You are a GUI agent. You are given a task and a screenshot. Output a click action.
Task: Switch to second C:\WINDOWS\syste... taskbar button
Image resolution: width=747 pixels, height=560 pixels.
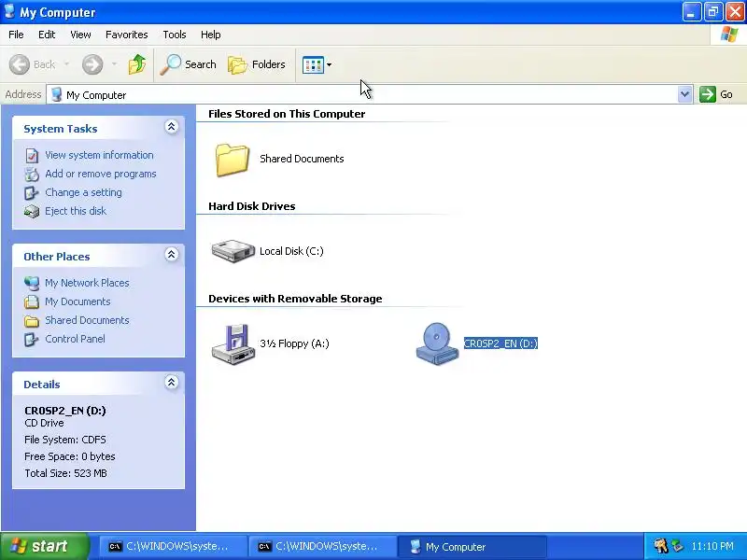pyautogui.click(x=322, y=547)
